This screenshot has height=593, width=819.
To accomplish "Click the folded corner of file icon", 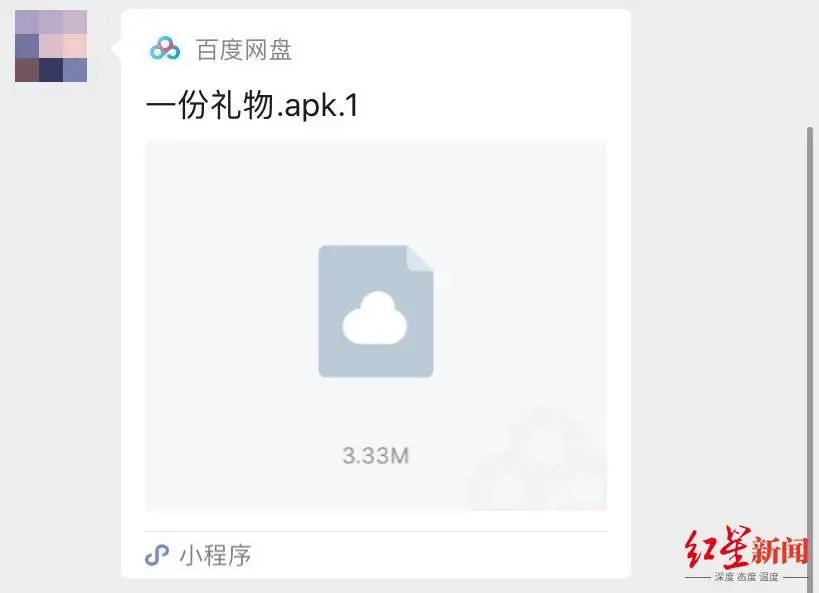I will tap(420, 259).
